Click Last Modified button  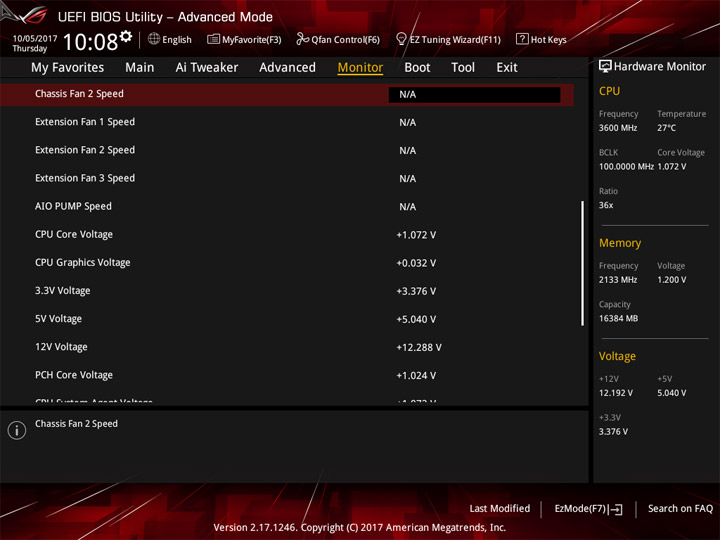(x=500, y=508)
